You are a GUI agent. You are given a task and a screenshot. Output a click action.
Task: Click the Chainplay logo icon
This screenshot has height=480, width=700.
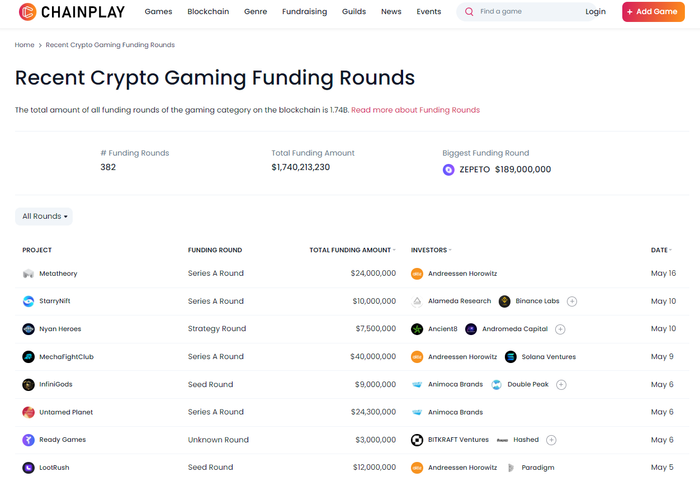pos(27,12)
